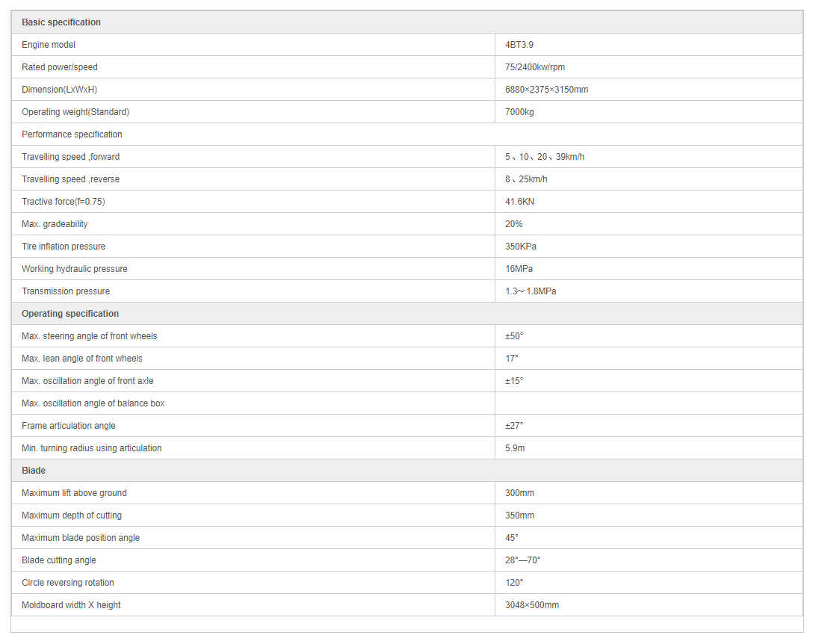Click the Travelling speed forward label
Screen dimensions: 816x644
point(70,157)
